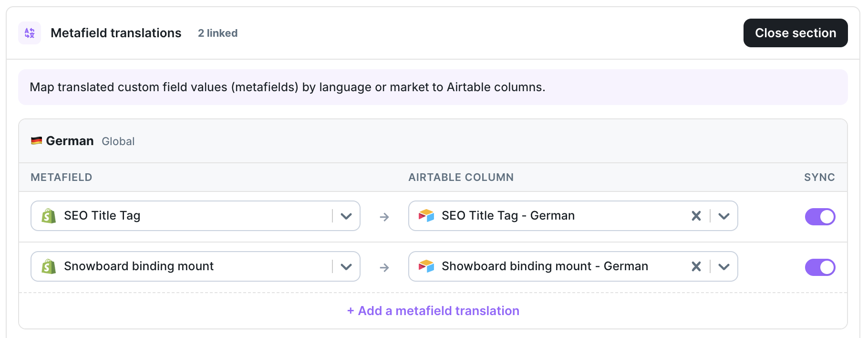Click the 2 linked label
This screenshot has height=338, width=868.
point(218,33)
